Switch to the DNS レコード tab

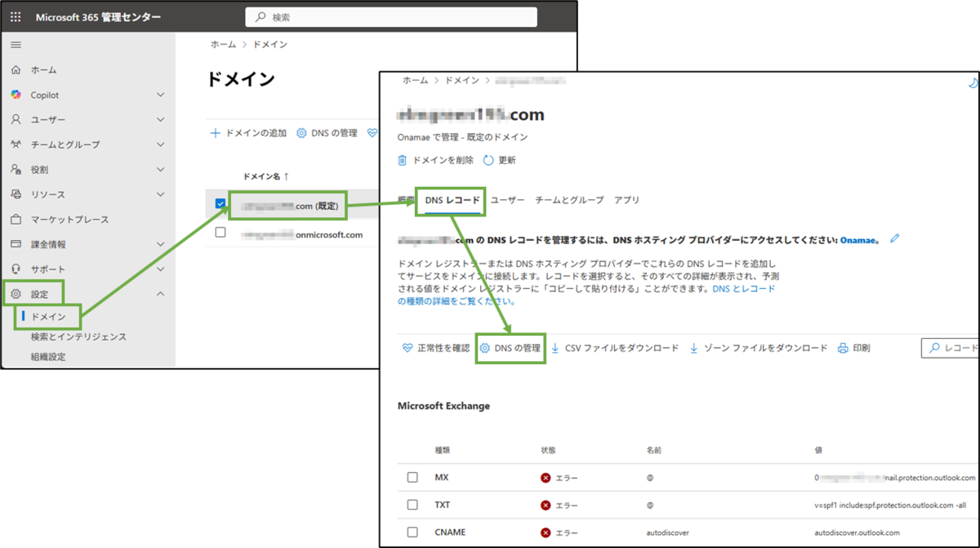point(452,200)
